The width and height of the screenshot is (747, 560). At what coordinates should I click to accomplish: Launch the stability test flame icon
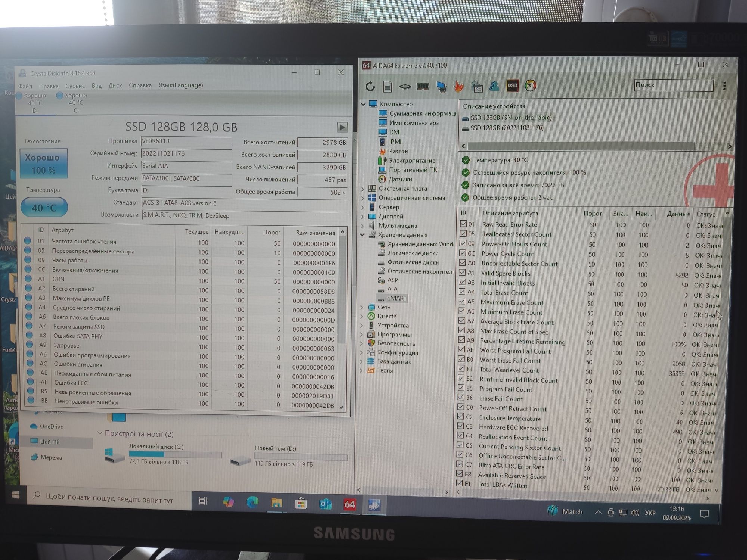click(x=459, y=87)
